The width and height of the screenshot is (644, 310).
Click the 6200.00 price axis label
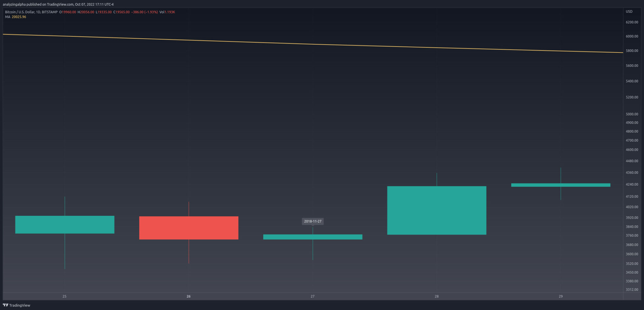[x=632, y=22]
